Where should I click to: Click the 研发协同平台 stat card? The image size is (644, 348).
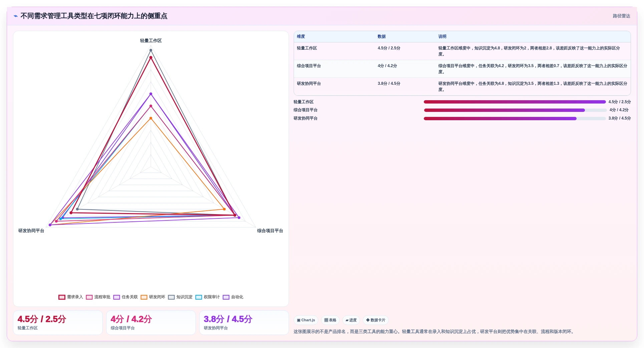click(x=244, y=323)
